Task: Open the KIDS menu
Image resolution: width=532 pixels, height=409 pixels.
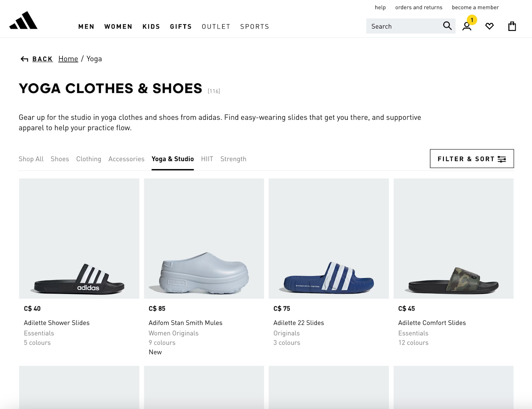Action: (x=151, y=27)
